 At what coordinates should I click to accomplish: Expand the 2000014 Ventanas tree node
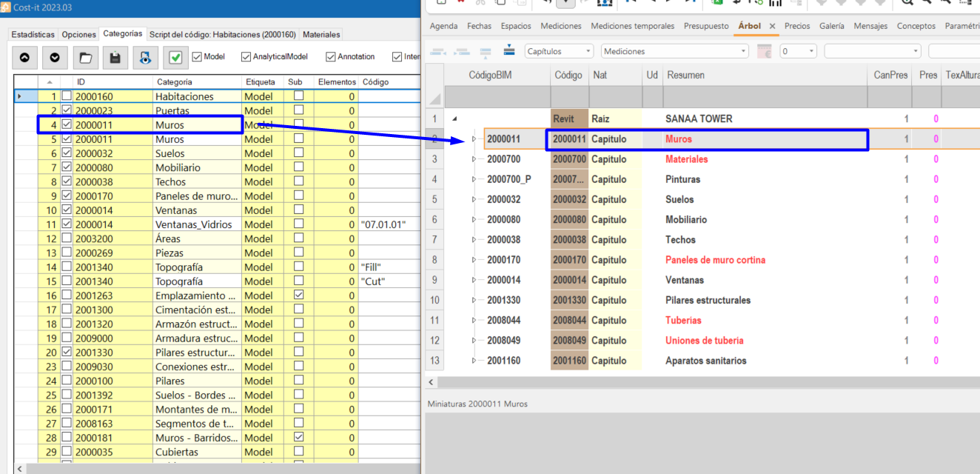(474, 280)
